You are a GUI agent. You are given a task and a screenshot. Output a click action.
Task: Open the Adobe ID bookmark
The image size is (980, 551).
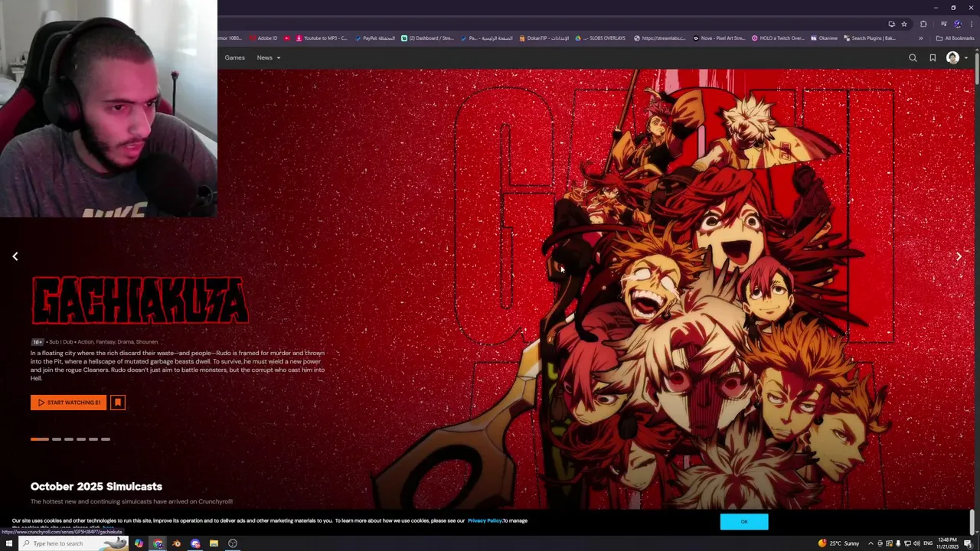click(263, 38)
